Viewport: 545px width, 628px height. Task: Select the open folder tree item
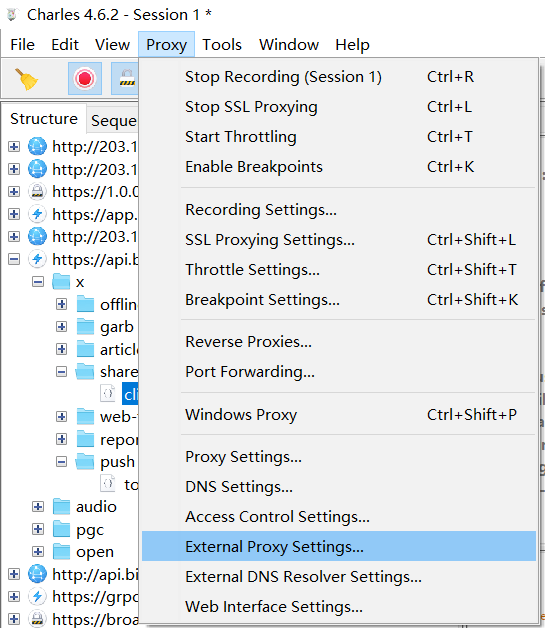tap(95, 552)
